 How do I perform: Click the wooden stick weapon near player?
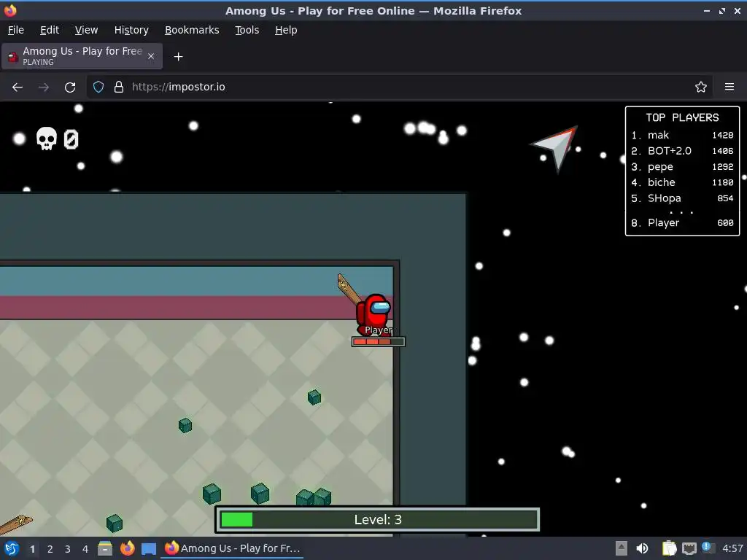pyautogui.click(x=349, y=289)
